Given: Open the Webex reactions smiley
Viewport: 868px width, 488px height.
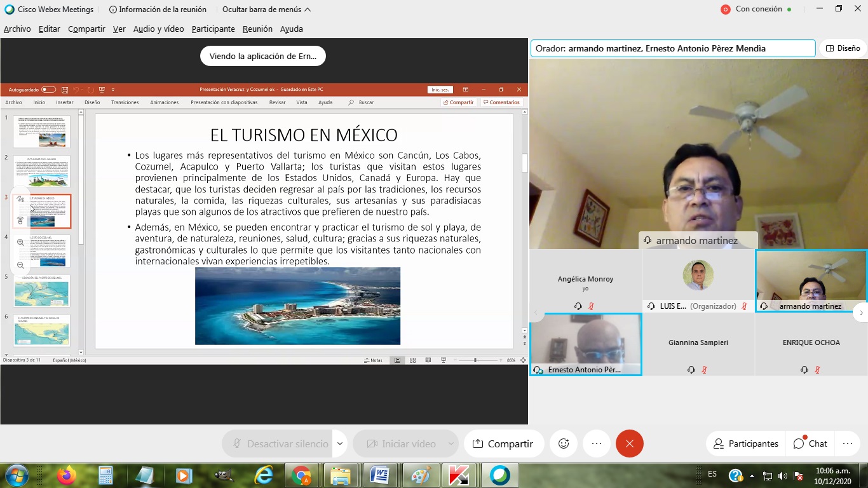Looking at the screenshot, I should pos(564,444).
